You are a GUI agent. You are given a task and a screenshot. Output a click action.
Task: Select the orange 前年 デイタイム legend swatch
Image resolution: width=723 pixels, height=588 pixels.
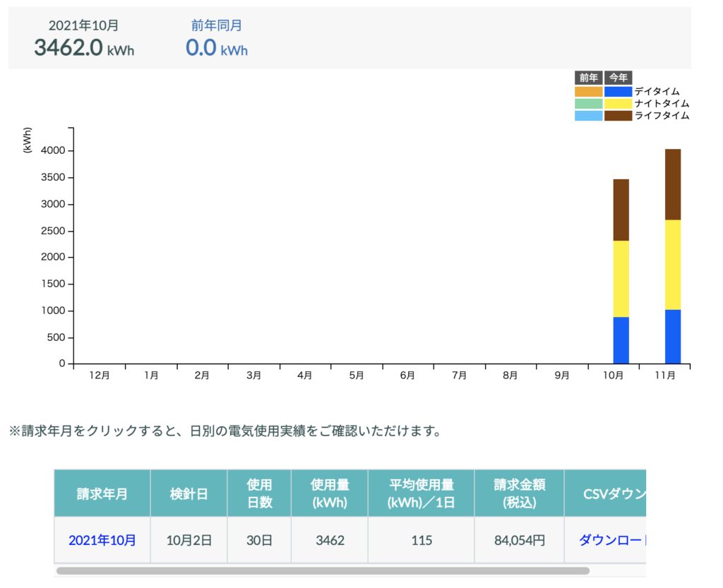coord(588,92)
